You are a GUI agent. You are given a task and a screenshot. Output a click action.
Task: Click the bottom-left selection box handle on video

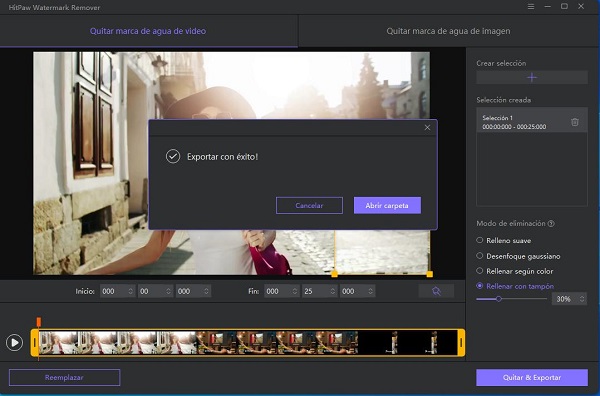[334, 274]
